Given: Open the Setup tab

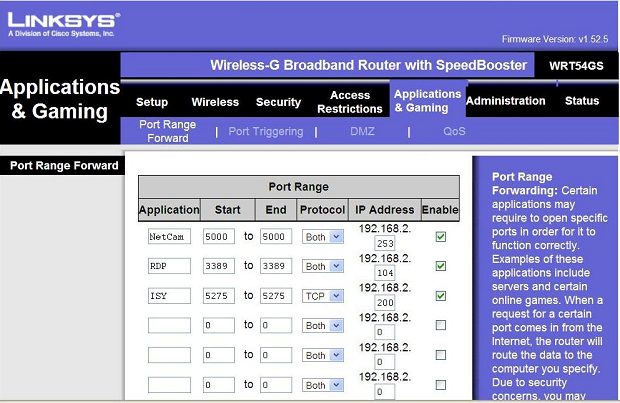Looking at the screenshot, I should [x=152, y=102].
